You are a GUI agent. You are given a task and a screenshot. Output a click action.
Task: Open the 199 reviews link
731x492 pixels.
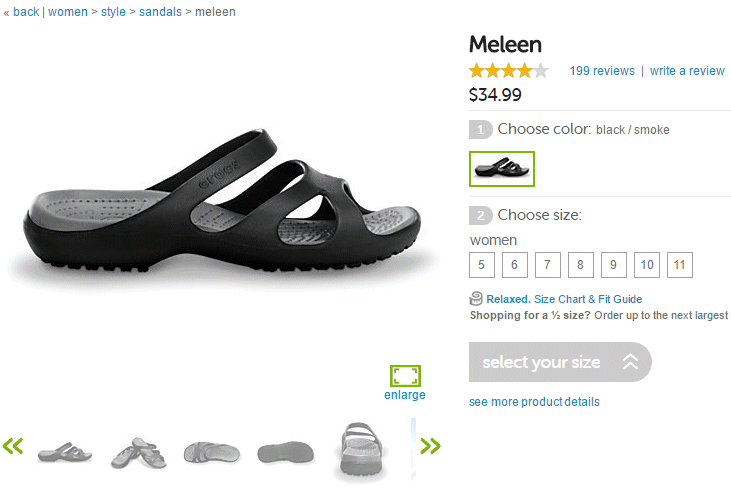click(x=602, y=71)
